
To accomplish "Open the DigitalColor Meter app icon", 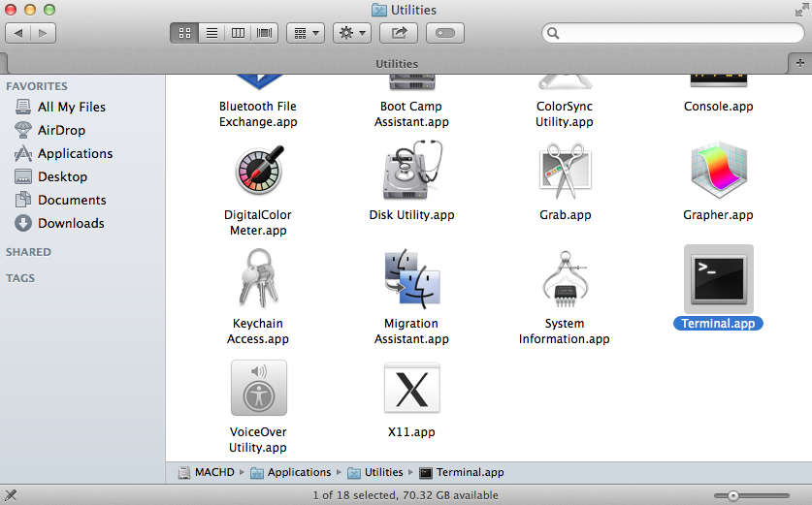I will (259, 171).
